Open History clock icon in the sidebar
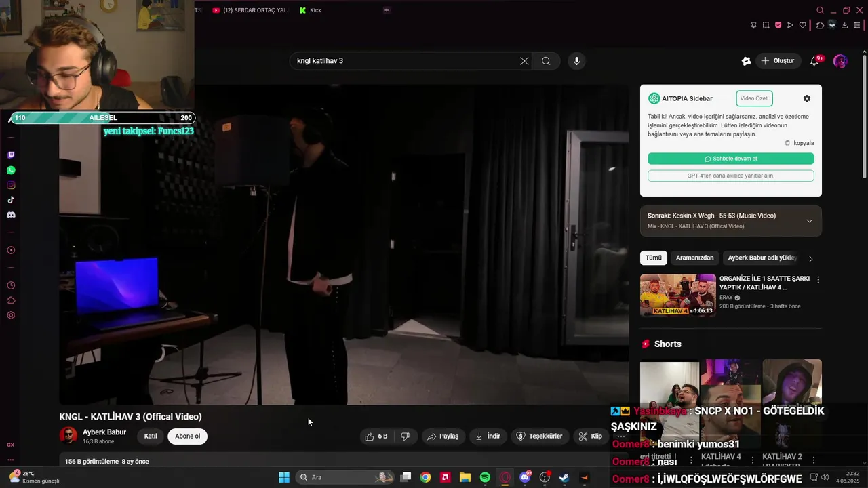This screenshot has height=488, width=868. pos(11,285)
